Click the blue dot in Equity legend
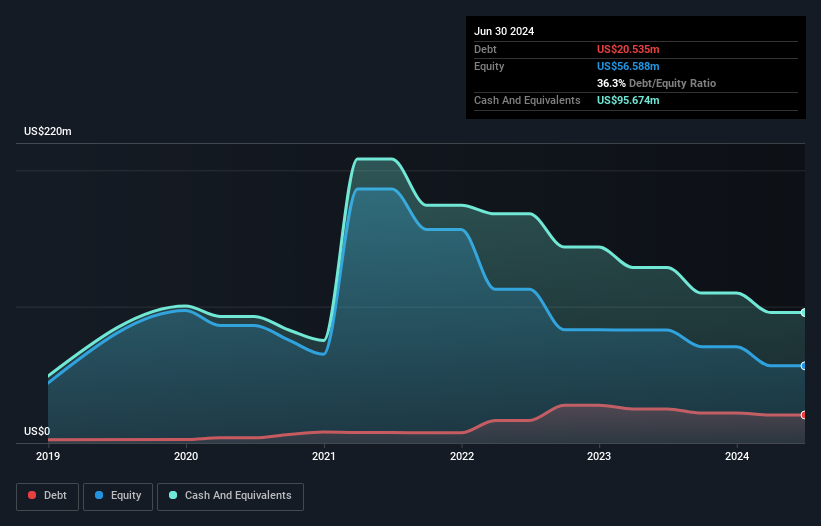821x526 pixels. coord(99,495)
